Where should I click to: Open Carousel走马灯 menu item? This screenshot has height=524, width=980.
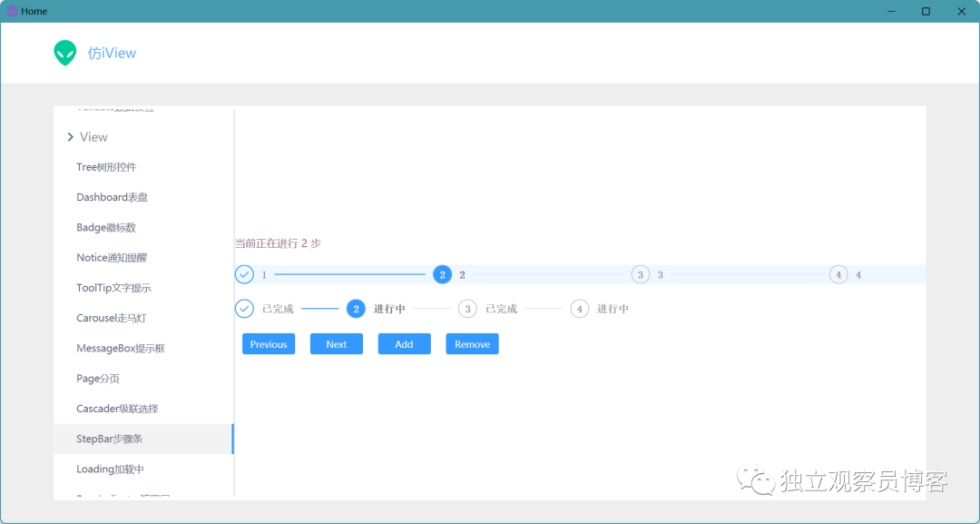pos(143,318)
